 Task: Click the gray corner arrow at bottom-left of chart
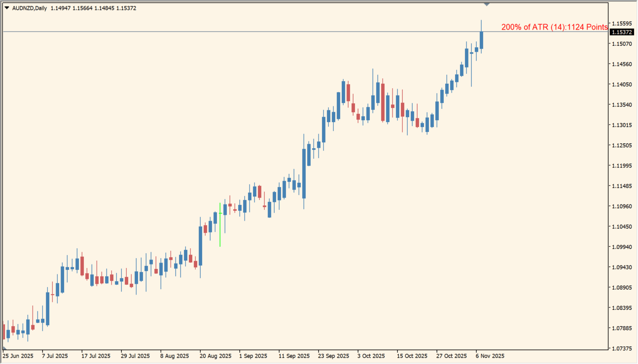point(4,348)
